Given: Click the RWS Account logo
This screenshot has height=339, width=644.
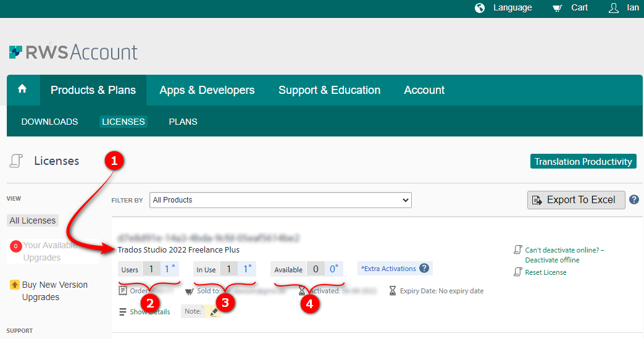Looking at the screenshot, I should pyautogui.click(x=73, y=52).
